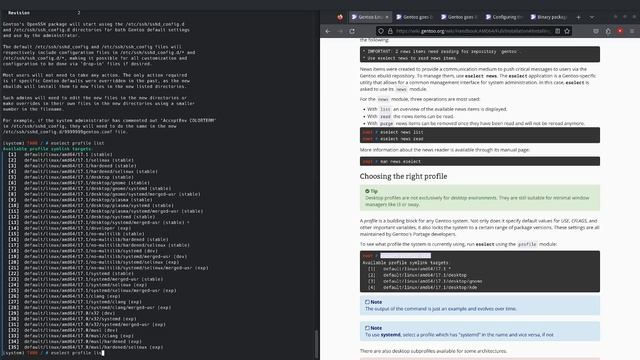Screen dimensions: 640x360
Task: Click web page row '[4] .../desktop/kde'
Action: [422, 287]
